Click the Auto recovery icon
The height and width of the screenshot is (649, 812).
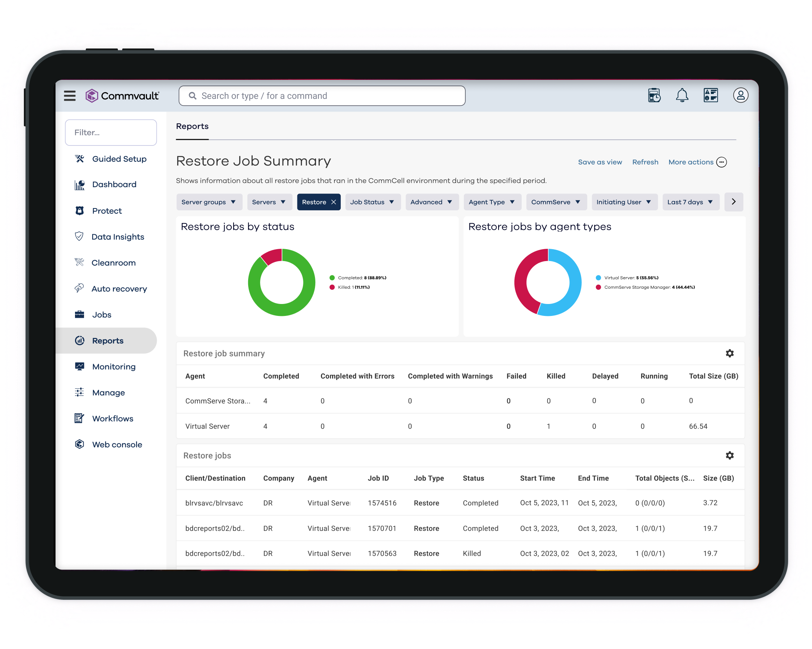[79, 288]
